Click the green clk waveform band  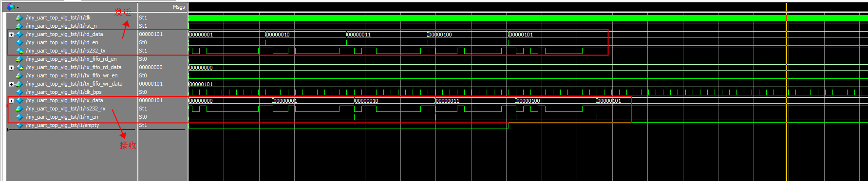[528, 18]
